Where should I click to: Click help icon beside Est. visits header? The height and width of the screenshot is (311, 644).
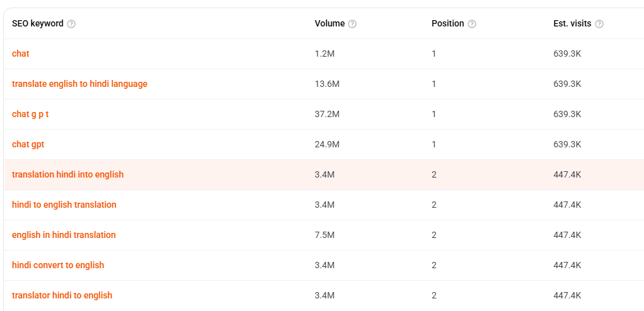point(599,24)
